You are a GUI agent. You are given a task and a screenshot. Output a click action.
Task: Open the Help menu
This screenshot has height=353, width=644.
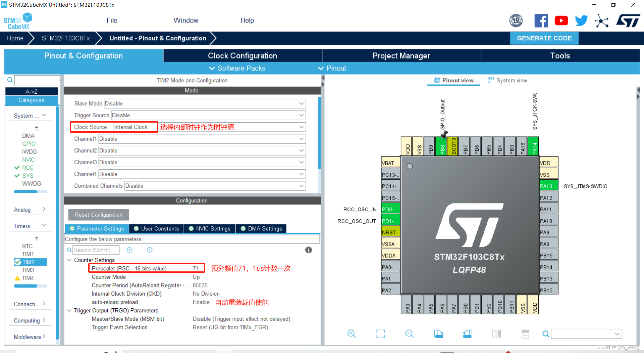247,20
